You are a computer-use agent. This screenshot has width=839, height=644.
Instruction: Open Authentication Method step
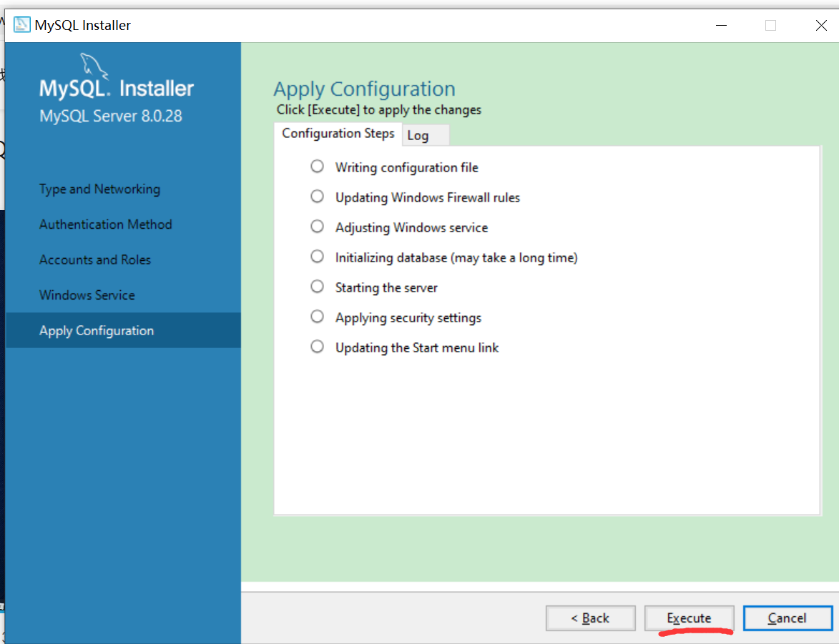point(105,224)
